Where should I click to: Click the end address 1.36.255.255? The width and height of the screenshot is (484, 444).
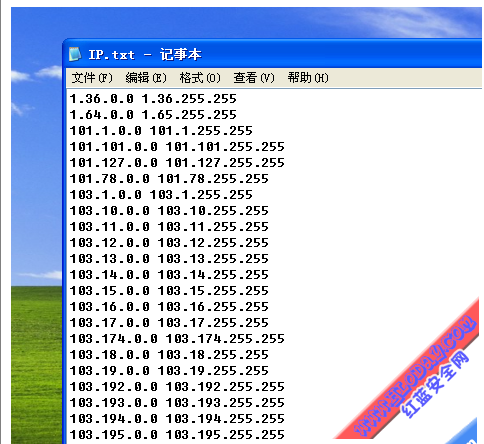coord(189,99)
